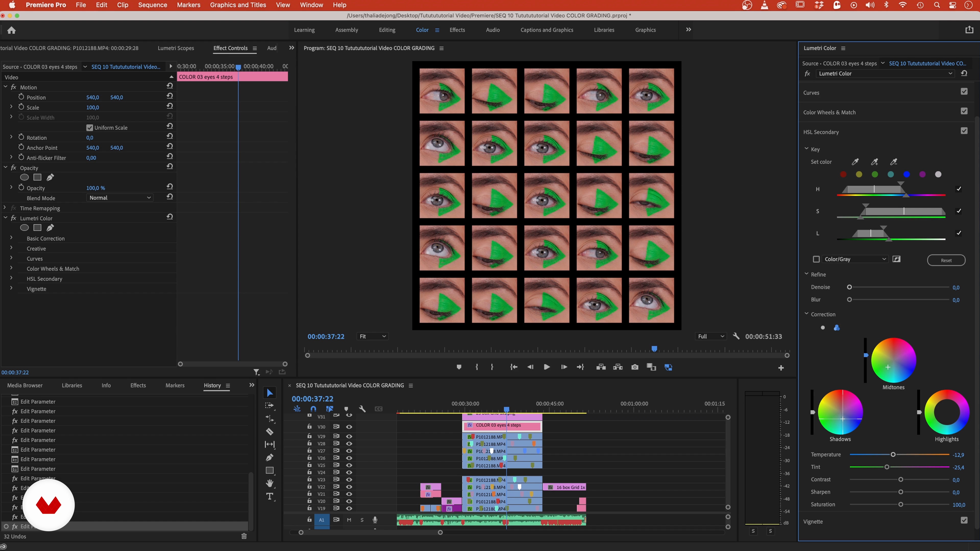Select the Track Select Forward tool
Screen dimensions: 980x551
click(x=270, y=406)
